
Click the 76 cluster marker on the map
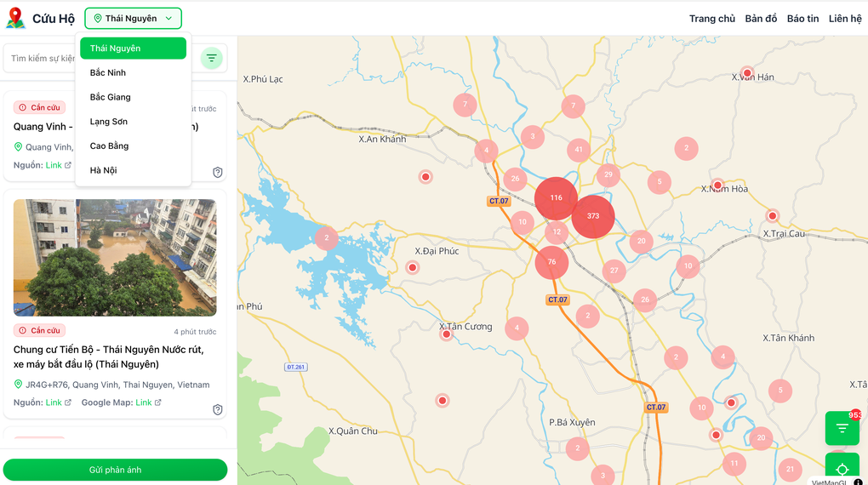pos(551,262)
